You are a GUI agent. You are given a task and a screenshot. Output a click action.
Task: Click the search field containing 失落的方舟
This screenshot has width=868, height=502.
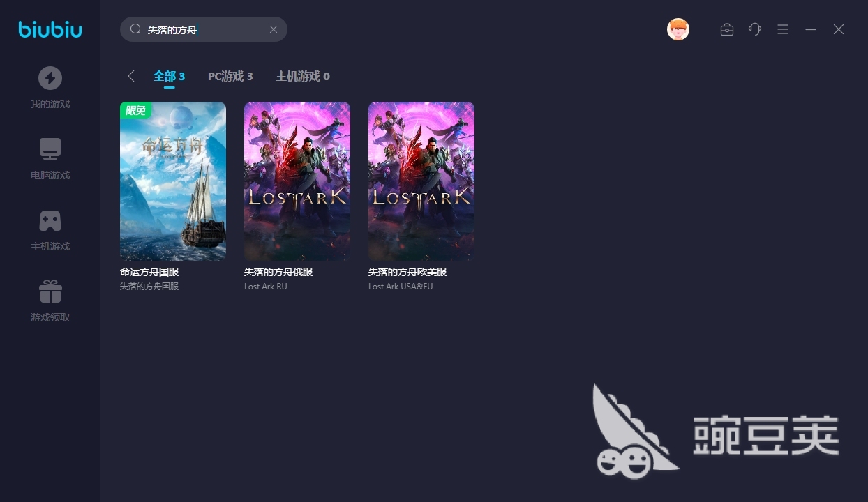[x=204, y=29]
